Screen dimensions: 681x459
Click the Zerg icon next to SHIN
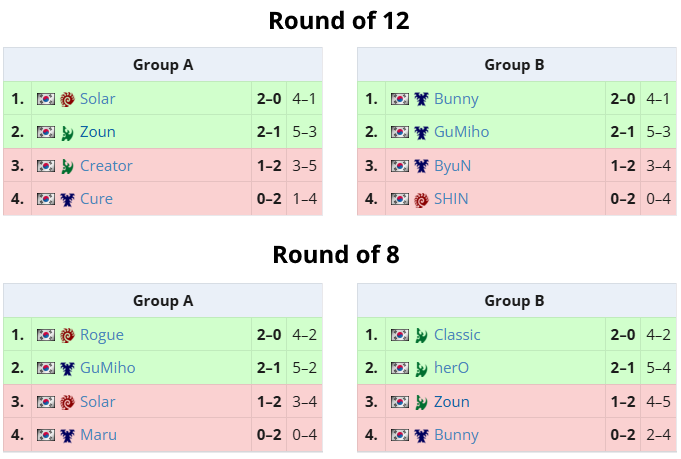click(421, 200)
